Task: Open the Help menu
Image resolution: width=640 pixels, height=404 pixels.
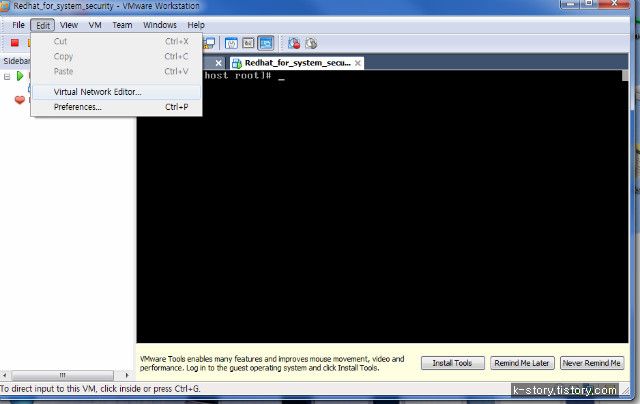Action: point(196,25)
